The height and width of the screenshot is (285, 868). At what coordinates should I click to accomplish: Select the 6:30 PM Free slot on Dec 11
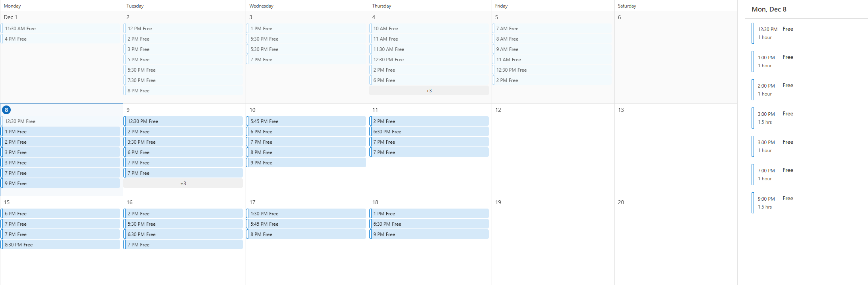point(429,132)
